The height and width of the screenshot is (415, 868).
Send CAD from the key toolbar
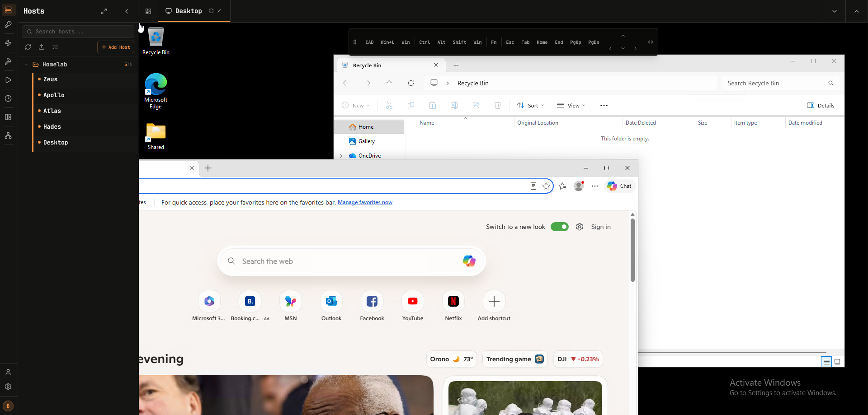[369, 42]
